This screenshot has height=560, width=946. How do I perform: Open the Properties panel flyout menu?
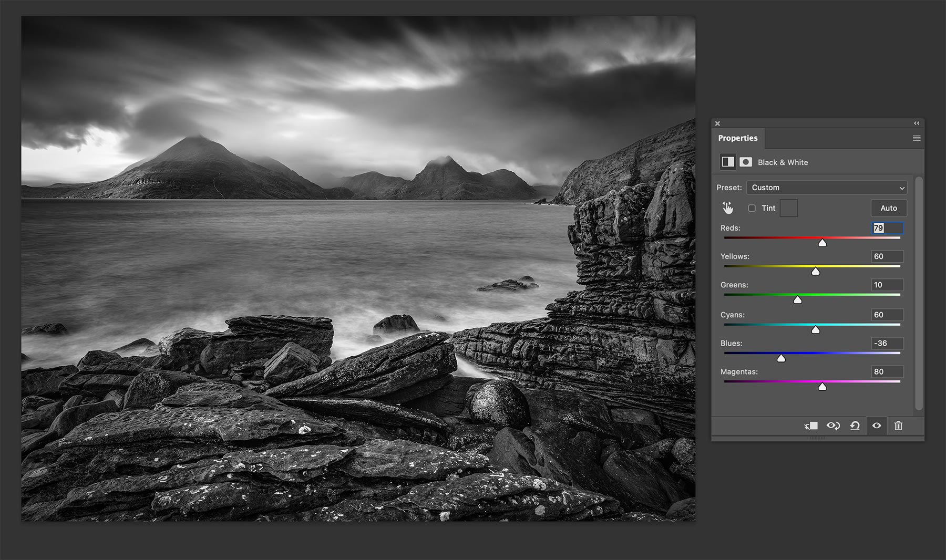917,138
